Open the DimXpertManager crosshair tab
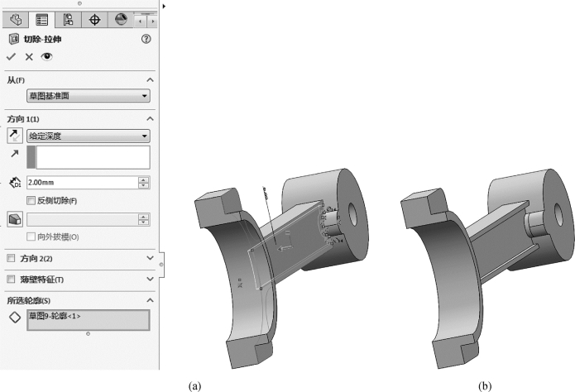The height and width of the screenshot is (392, 575). [x=94, y=20]
